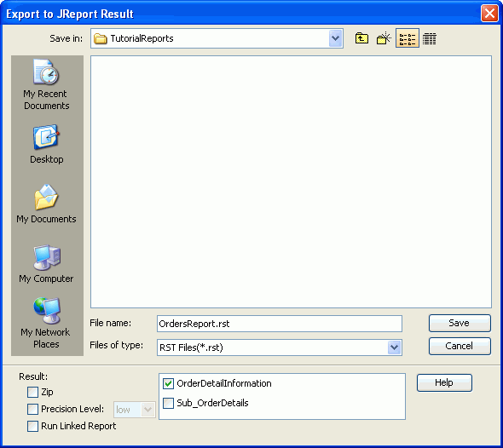Open My Recent Documents shortcut
Viewport: 503px width, 448px height.
pos(47,84)
